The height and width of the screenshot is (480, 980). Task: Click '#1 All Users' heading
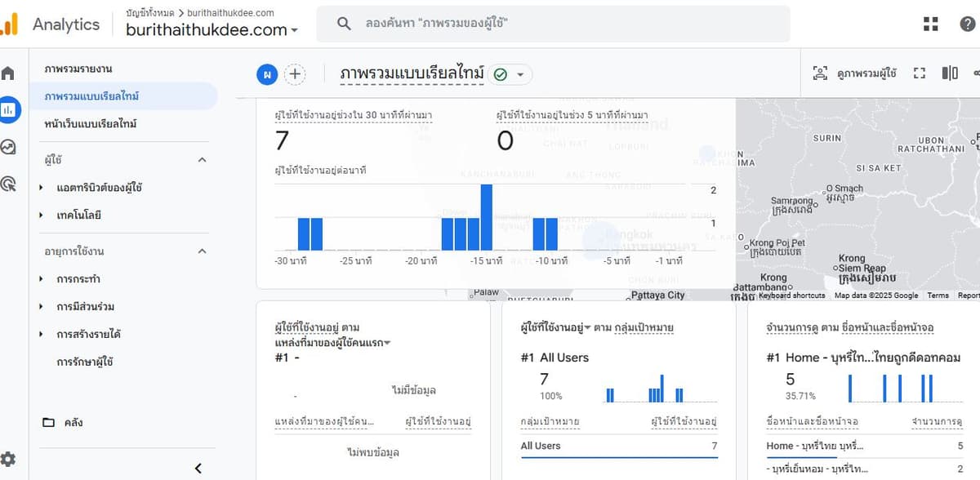click(x=555, y=358)
